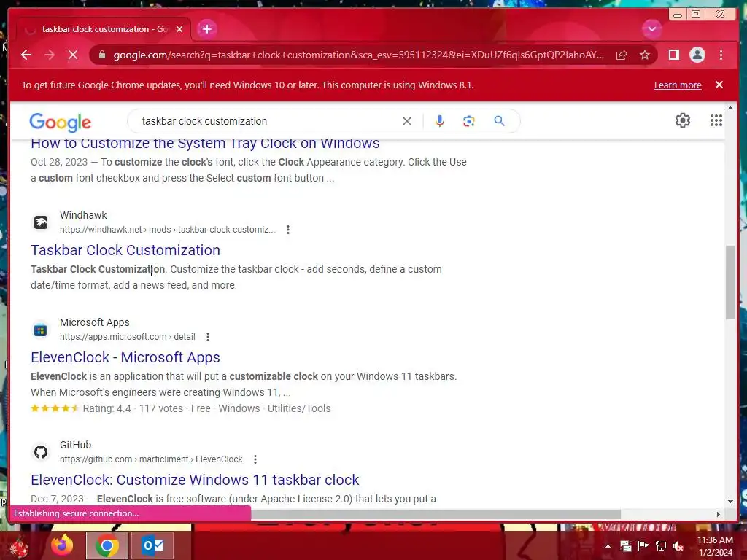Open new tab with plus button

206,29
